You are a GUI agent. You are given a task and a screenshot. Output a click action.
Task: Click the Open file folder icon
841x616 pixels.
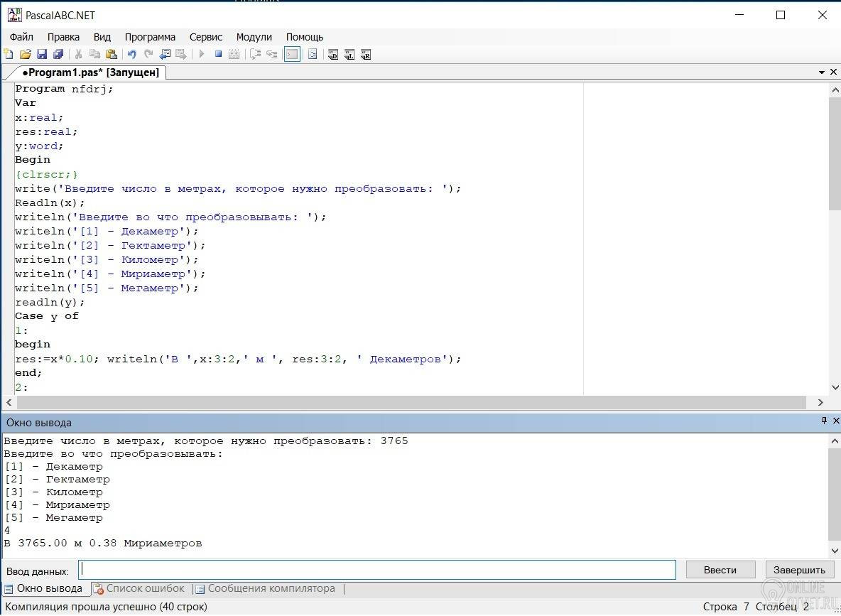25,55
